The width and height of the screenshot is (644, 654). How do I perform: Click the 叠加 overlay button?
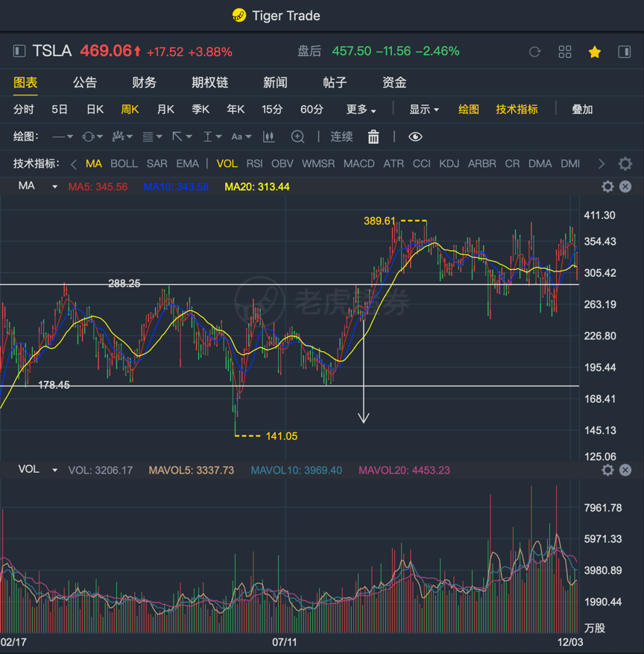(x=582, y=110)
